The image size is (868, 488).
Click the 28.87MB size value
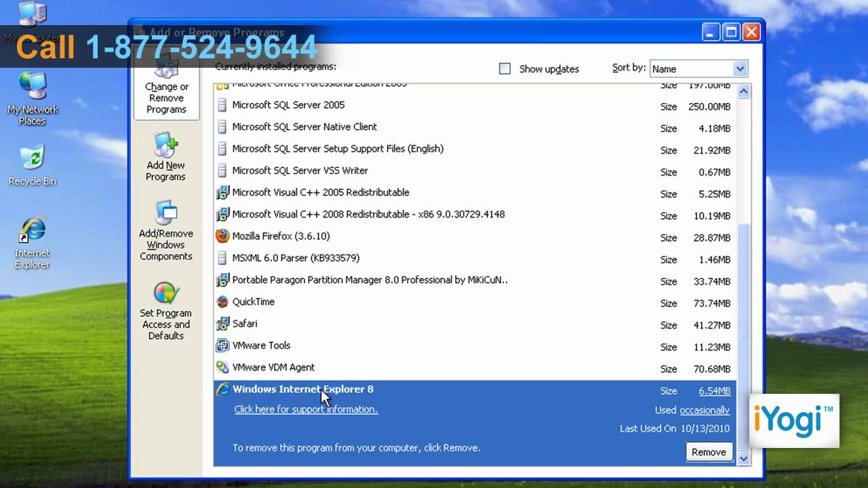coord(711,238)
